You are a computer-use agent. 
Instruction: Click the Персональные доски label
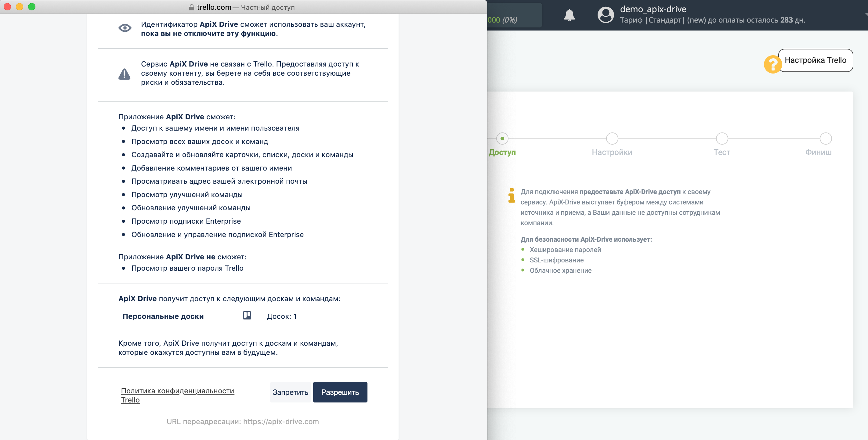[x=163, y=316]
